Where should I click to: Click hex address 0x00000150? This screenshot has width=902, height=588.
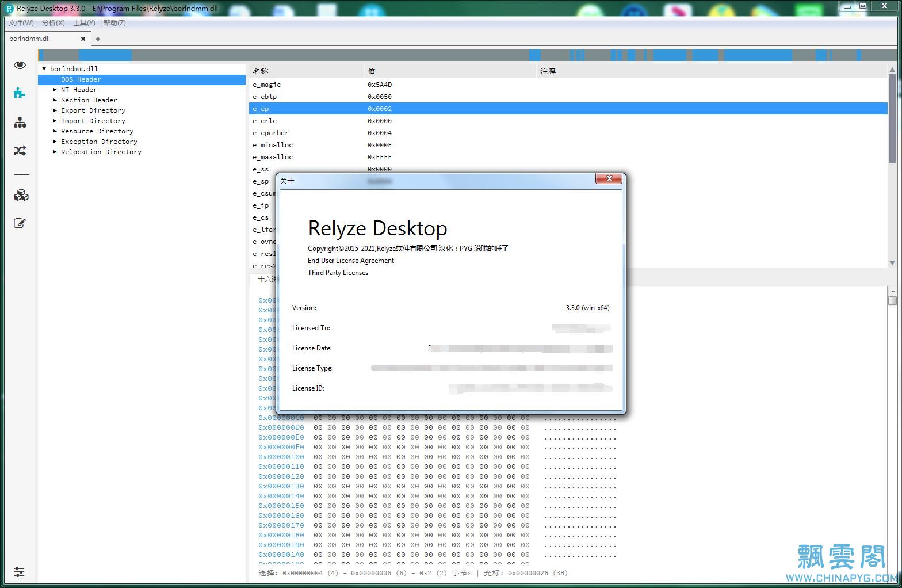281,506
